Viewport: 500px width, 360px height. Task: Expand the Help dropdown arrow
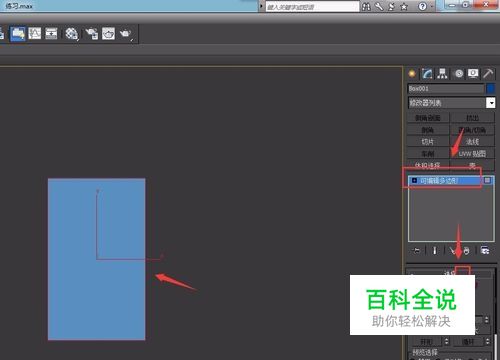pyautogui.click(x=432, y=7)
